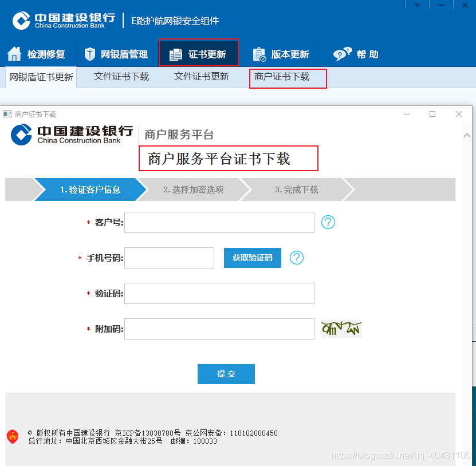Click the 手机号码 input field
476x466 pixels.
pos(169,258)
